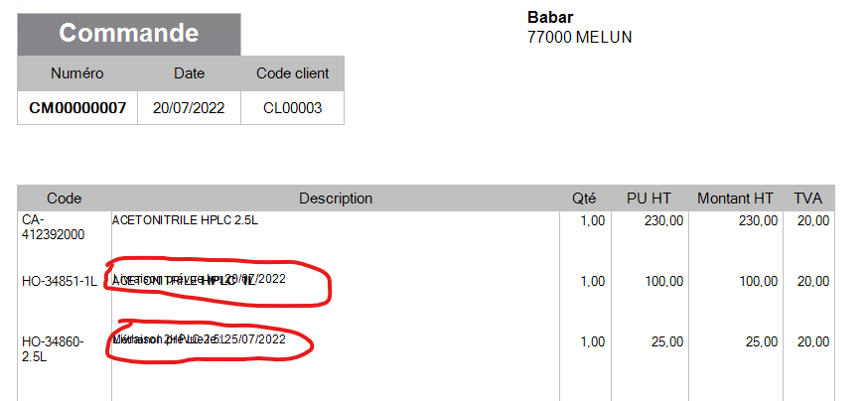Click the address line 77000 MELUN
Viewport: 868px width, 401px height.
(x=580, y=37)
